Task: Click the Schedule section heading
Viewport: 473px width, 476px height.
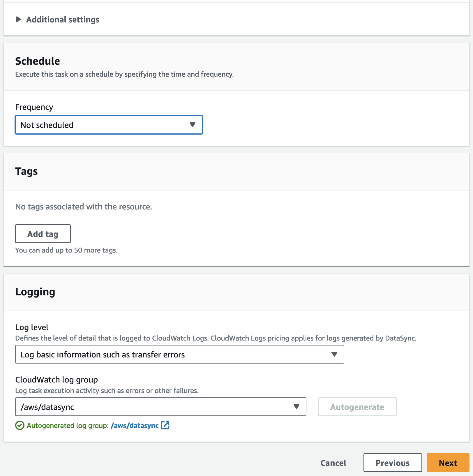Action: (x=38, y=61)
